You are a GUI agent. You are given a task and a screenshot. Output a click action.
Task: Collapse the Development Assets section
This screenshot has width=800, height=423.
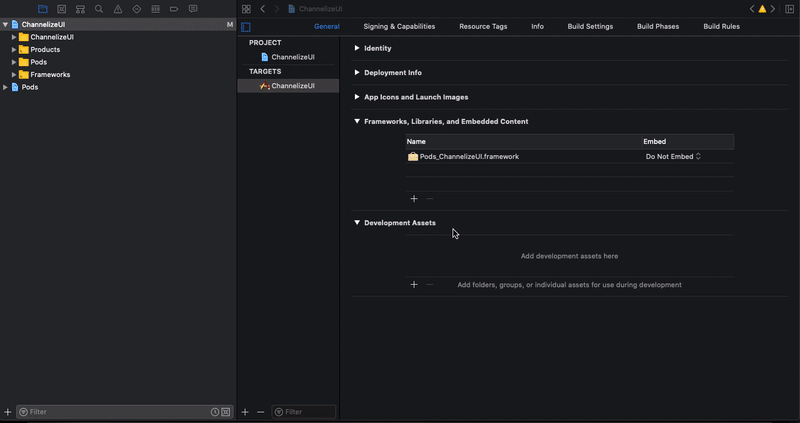point(357,222)
